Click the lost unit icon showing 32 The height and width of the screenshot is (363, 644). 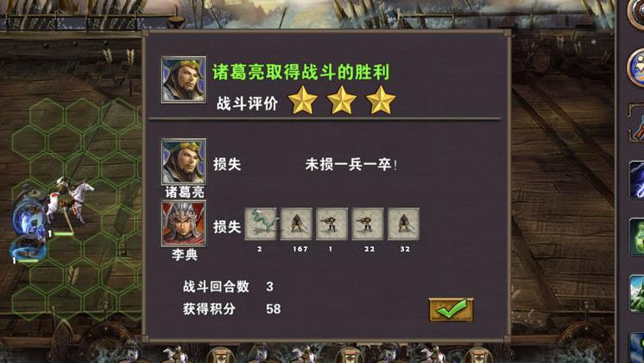(403, 224)
